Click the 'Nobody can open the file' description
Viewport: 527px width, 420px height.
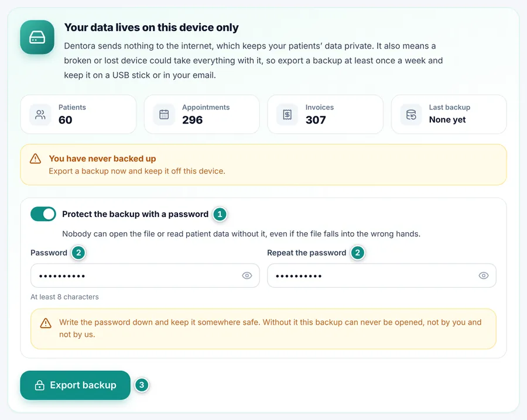241,233
